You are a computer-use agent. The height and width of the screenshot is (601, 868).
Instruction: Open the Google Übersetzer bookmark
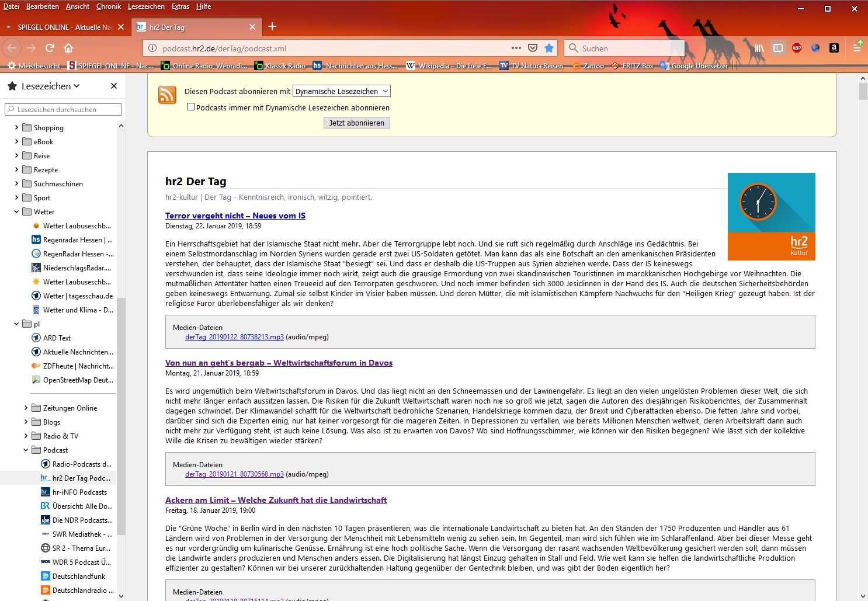click(694, 66)
